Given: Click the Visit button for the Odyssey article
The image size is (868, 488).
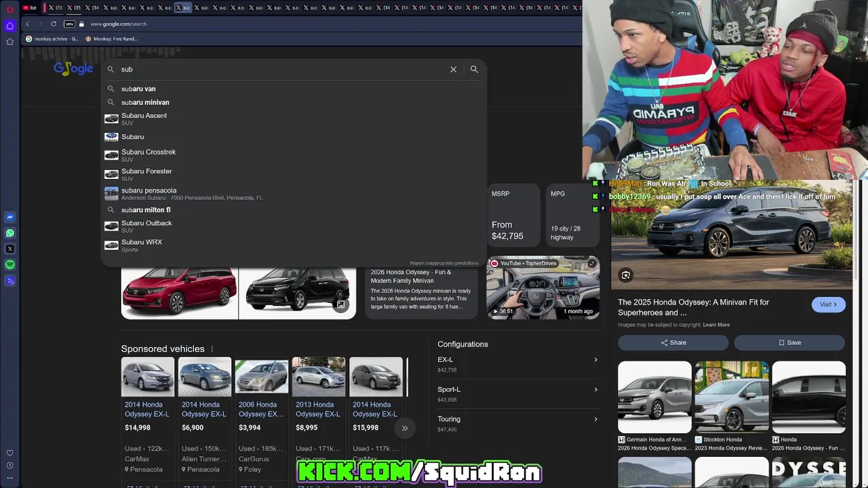Looking at the screenshot, I should (828, 304).
